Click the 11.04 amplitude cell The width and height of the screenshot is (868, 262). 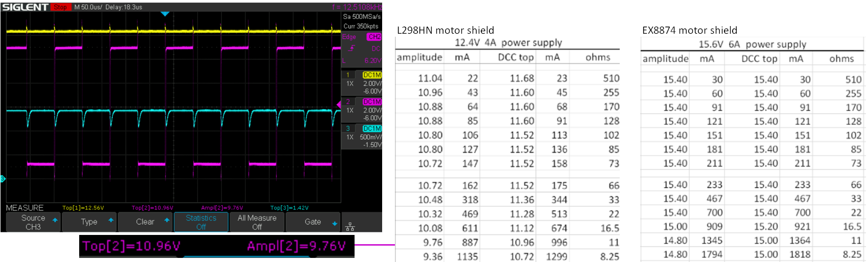pyautogui.click(x=430, y=79)
